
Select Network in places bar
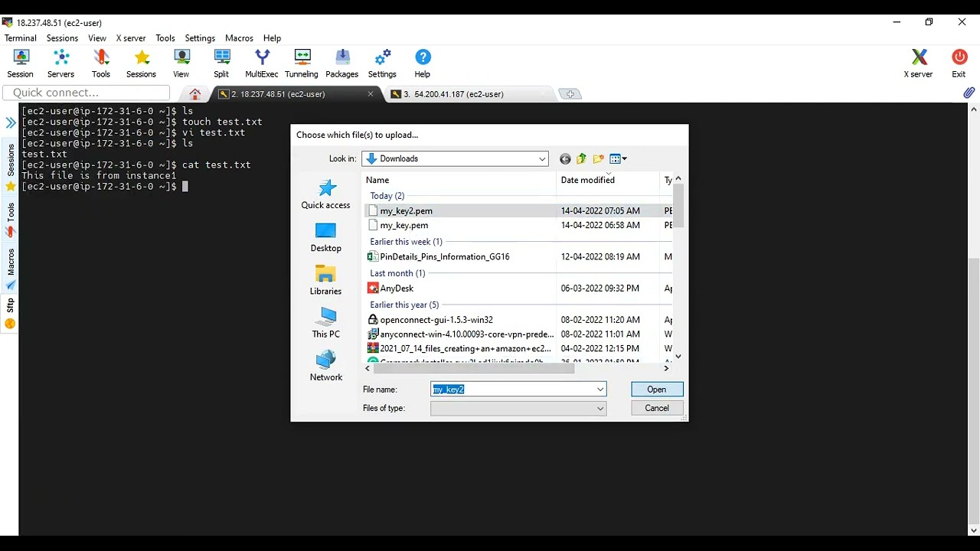tap(325, 367)
